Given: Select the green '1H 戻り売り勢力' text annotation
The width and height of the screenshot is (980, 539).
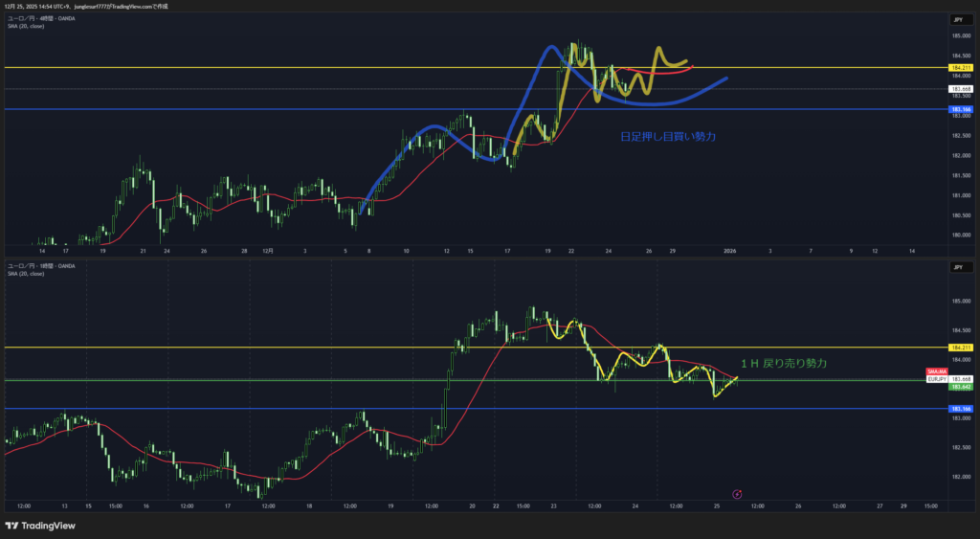Looking at the screenshot, I should tap(783, 364).
